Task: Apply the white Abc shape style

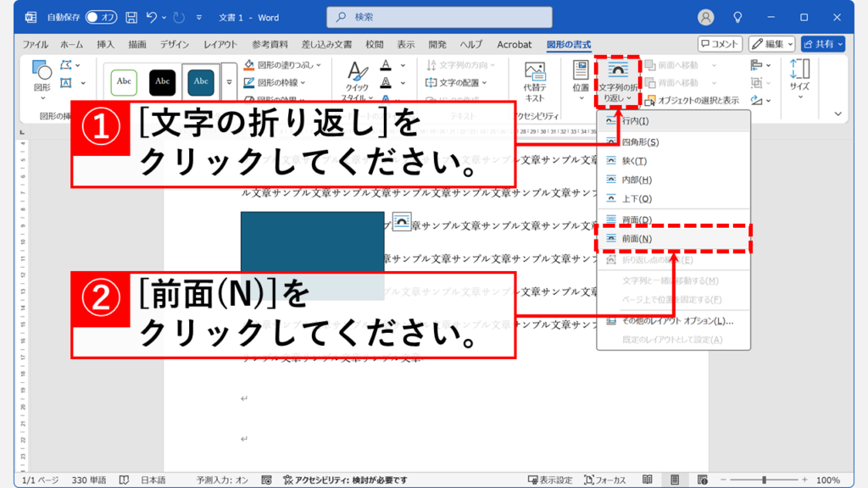Action: click(124, 82)
